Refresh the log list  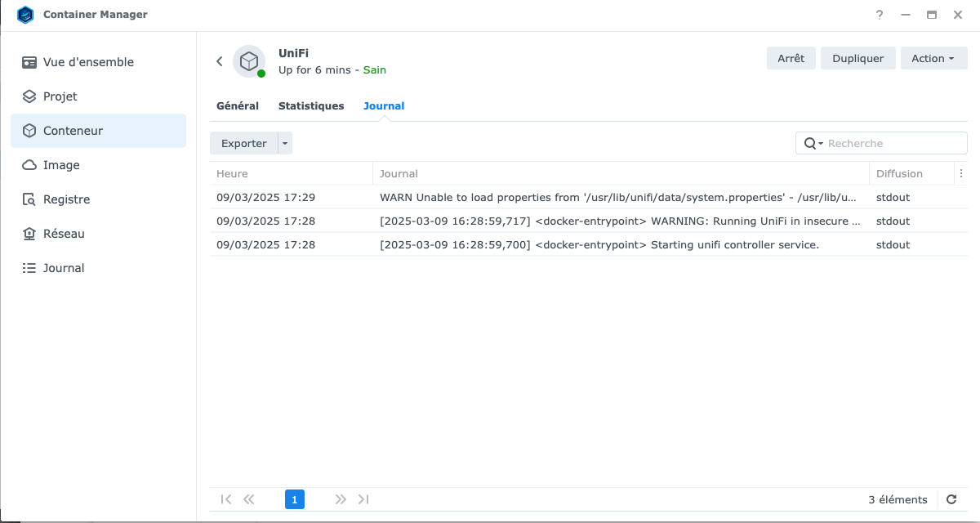951,499
